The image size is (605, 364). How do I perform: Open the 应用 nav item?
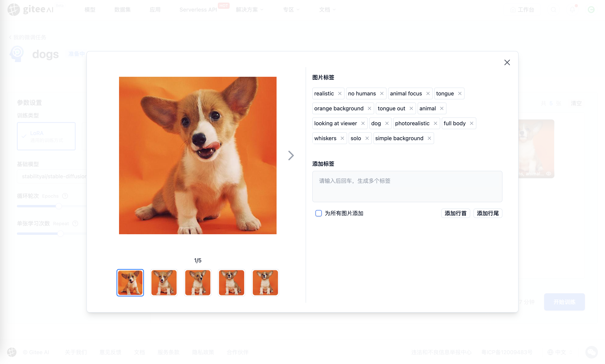155,10
